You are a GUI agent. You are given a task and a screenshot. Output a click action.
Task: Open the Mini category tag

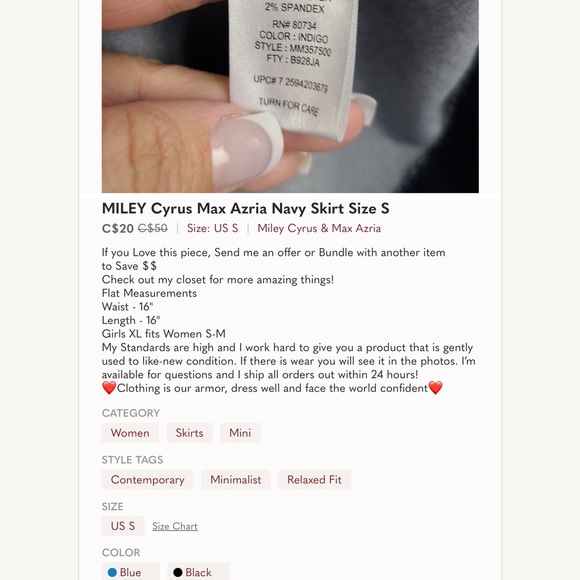[240, 433]
